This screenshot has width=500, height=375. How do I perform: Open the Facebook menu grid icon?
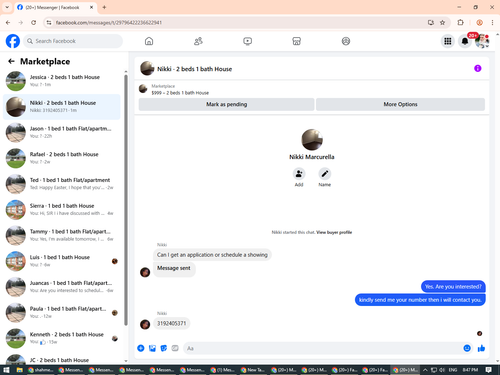click(448, 41)
